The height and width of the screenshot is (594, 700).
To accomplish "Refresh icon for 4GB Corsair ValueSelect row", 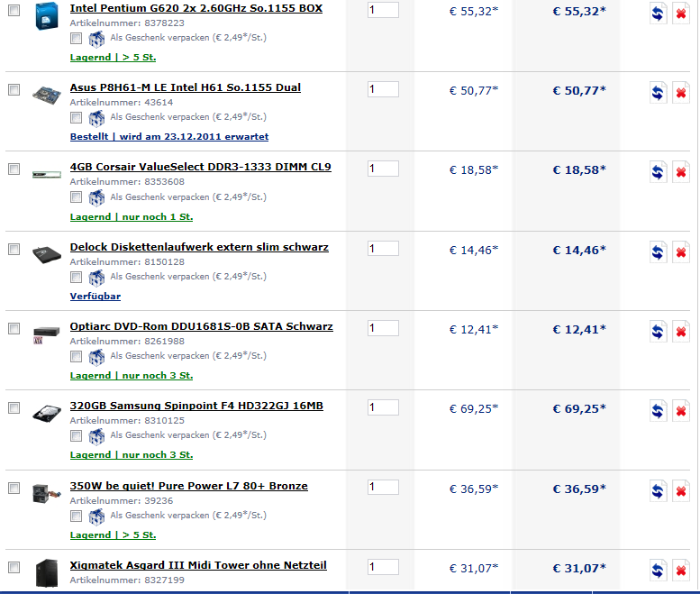I will [658, 172].
